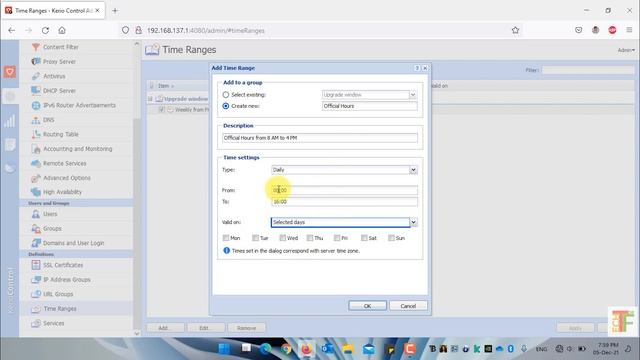Viewport: 640px width, 360px height.
Task: Open the Windows Start menu
Action: [224, 349]
